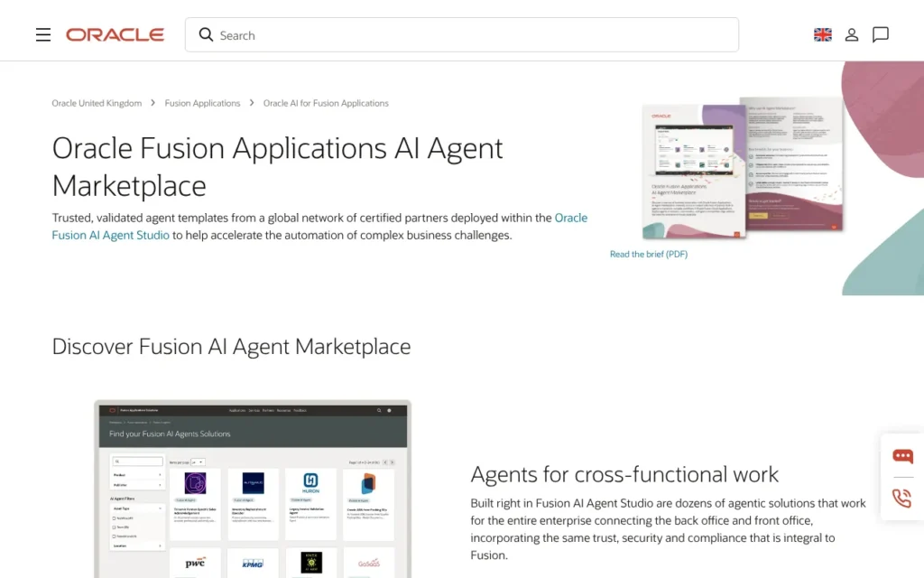Focus the Search input field
This screenshot has width=924, height=578.
(461, 35)
